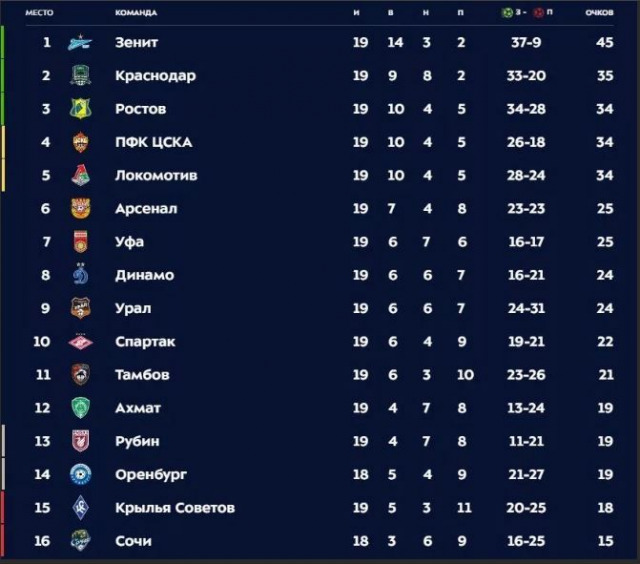
Task: Open the Зенит team link
Action: click(x=136, y=43)
